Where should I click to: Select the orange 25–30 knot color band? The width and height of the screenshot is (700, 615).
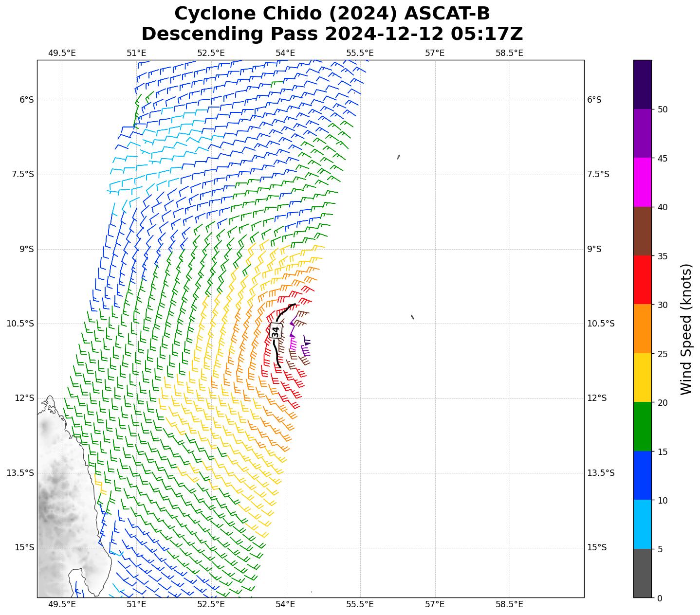pyautogui.click(x=642, y=328)
